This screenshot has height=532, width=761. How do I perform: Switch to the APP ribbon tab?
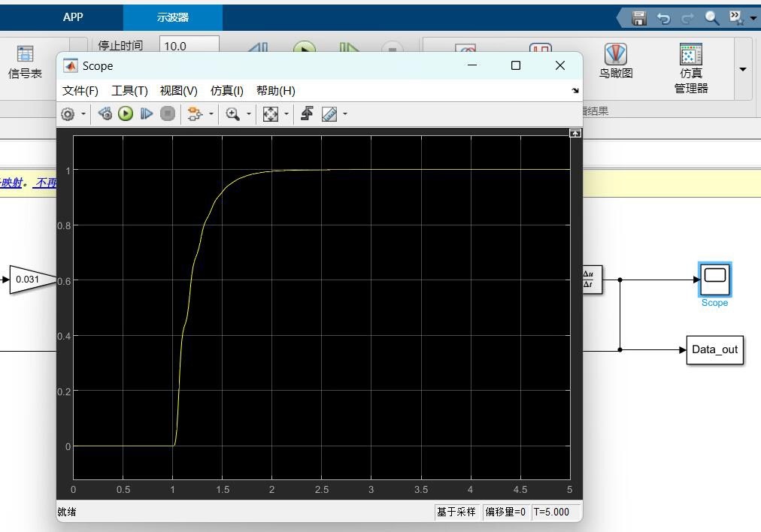(x=73, y=17)
